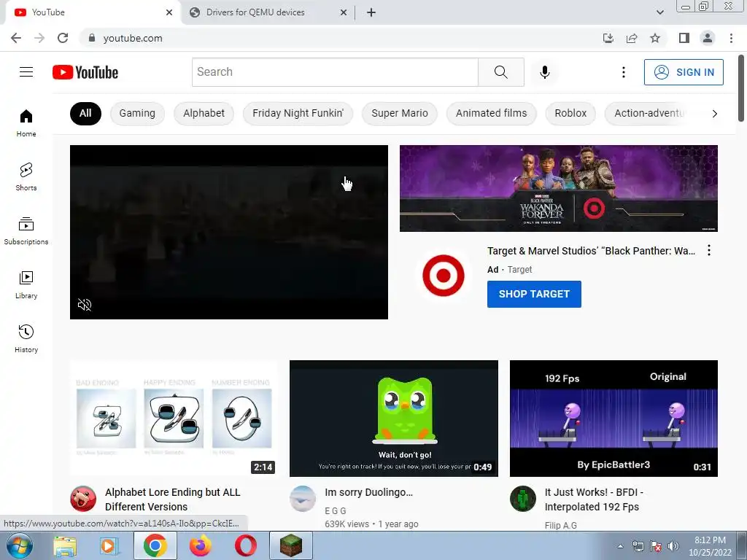Open YouTube settings three-dot menu beside Sign In
The width and height of the screenshot is (747, 560).
click(x=623, y=72)
